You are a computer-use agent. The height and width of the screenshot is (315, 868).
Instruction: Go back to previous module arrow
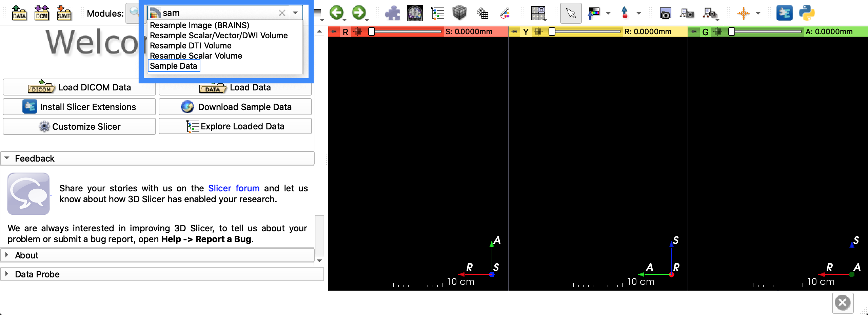337,13
